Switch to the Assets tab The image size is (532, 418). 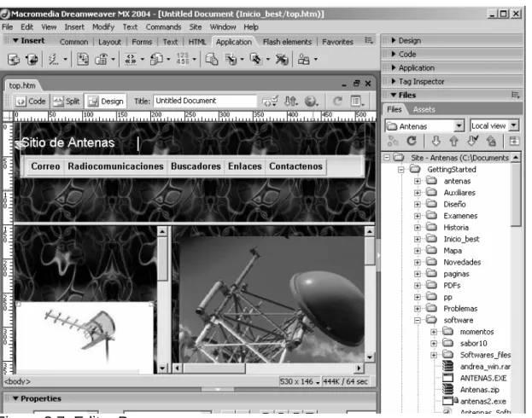[424, 109]
